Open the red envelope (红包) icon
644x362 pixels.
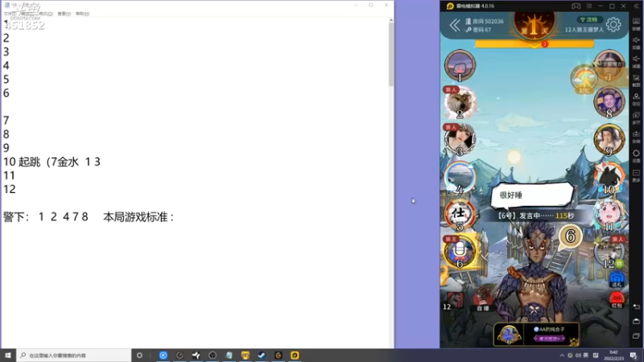click(x=617, y=300)
